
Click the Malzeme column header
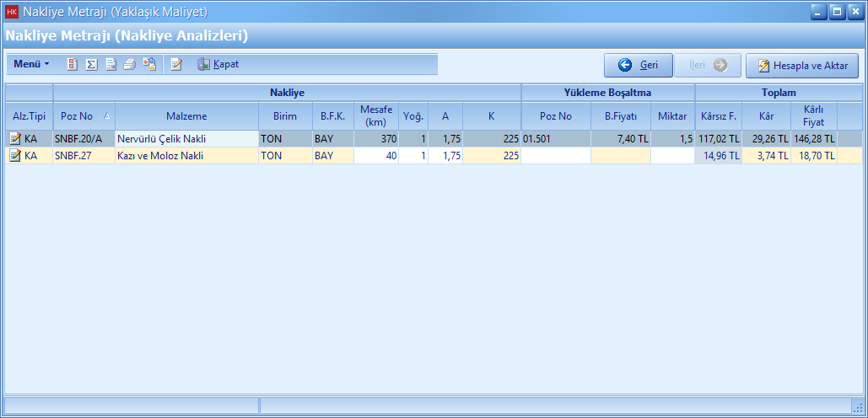[x=186, y=115]
